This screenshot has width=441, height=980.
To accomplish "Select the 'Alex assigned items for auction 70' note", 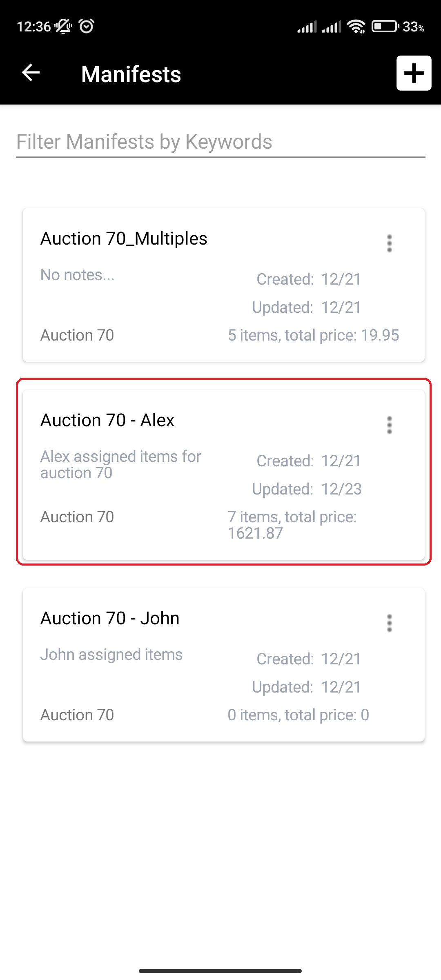I will 121,465.
